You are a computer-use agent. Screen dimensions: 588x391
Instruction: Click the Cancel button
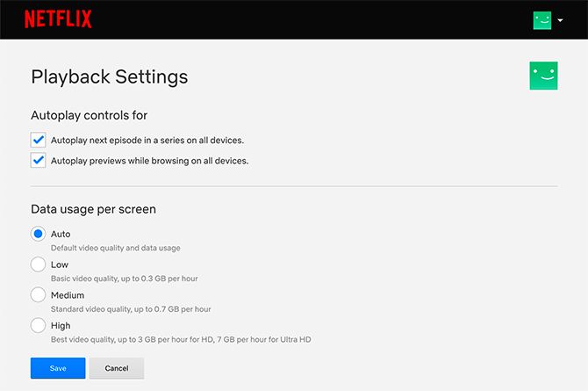click(116, 368)
